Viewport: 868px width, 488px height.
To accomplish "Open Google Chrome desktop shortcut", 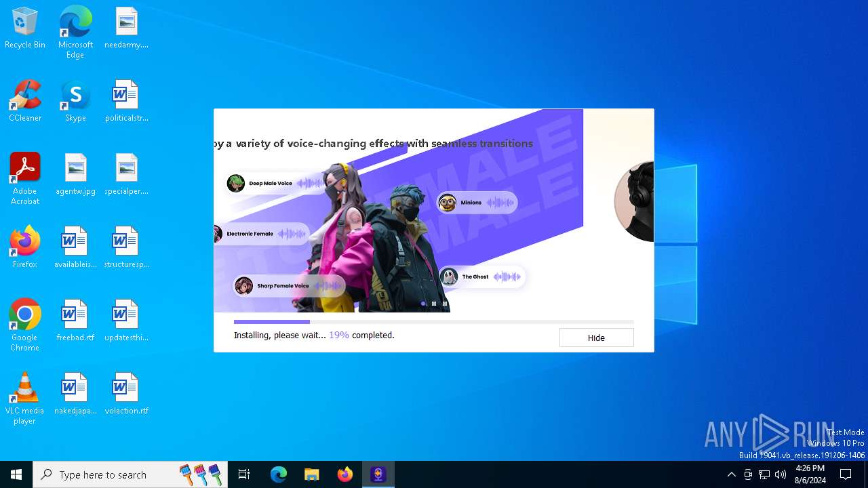I will pyautogui.click(x=25, y=325).
